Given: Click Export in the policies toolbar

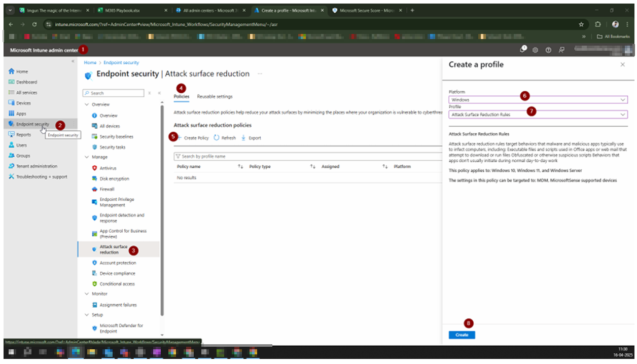Looking at the screenshot, I should (252, 138).
